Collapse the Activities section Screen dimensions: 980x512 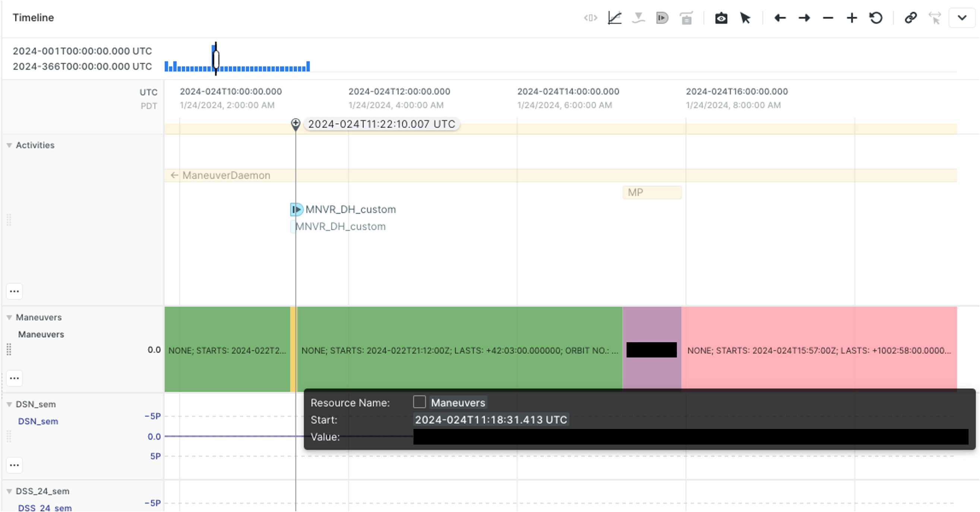coord(9,145)
